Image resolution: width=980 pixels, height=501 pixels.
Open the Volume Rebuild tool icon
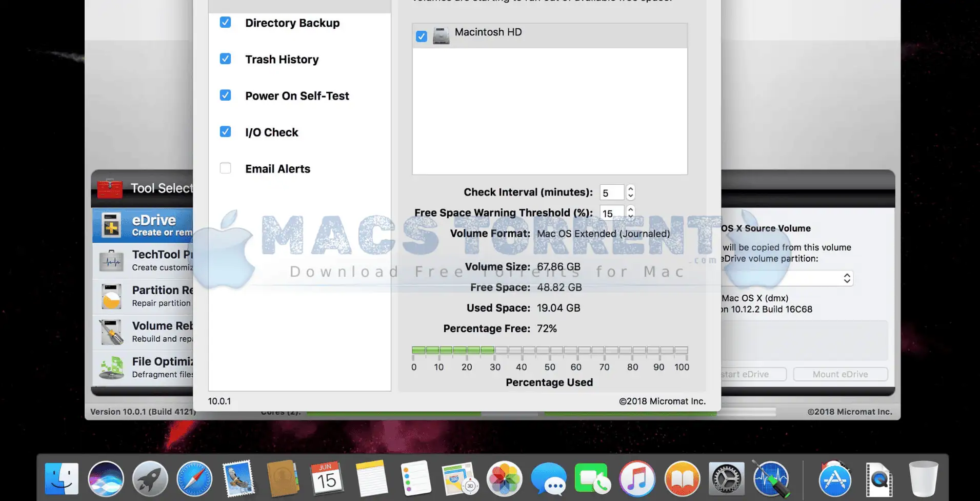point(111,332)
